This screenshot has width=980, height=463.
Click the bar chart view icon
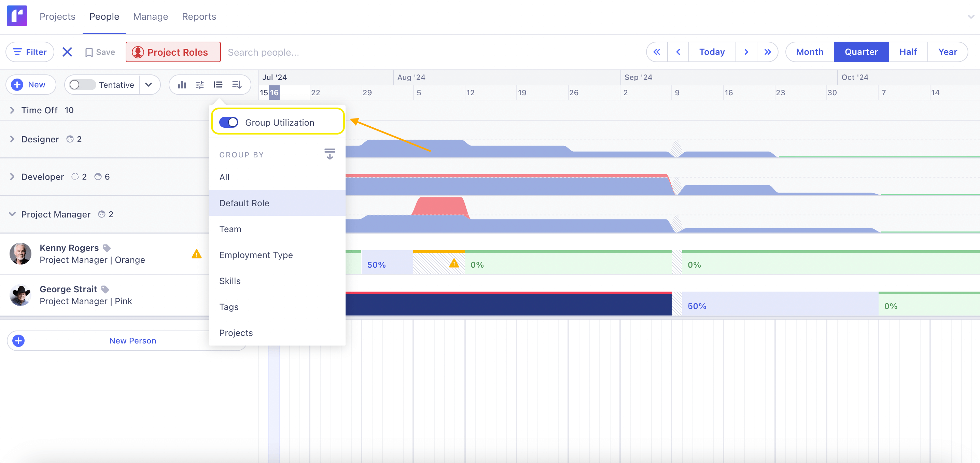click(182, 84)
